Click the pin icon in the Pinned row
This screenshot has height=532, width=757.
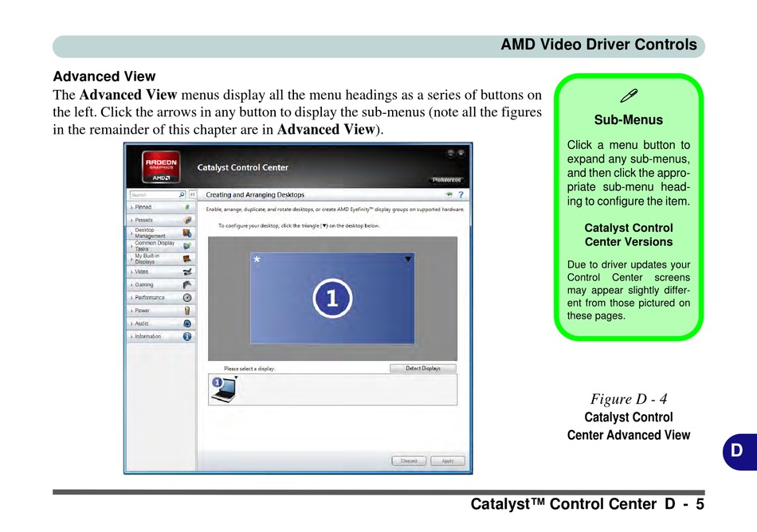[187, 207]
